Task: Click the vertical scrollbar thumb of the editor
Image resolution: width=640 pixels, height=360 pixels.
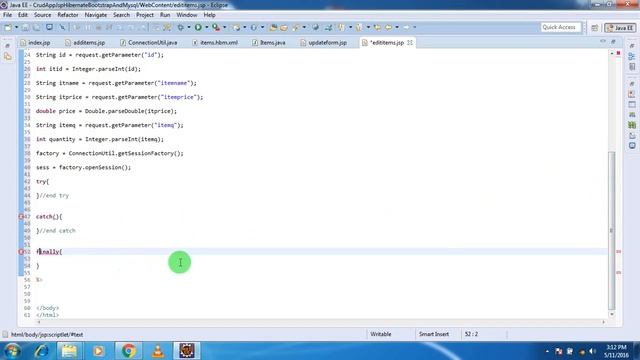Action: pos(611,230)
